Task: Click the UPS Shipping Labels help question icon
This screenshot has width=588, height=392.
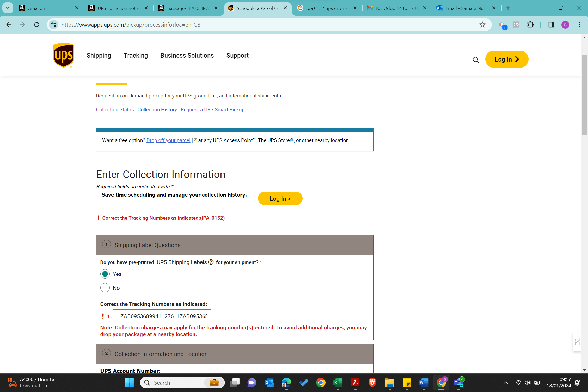Action: [211, 262]
